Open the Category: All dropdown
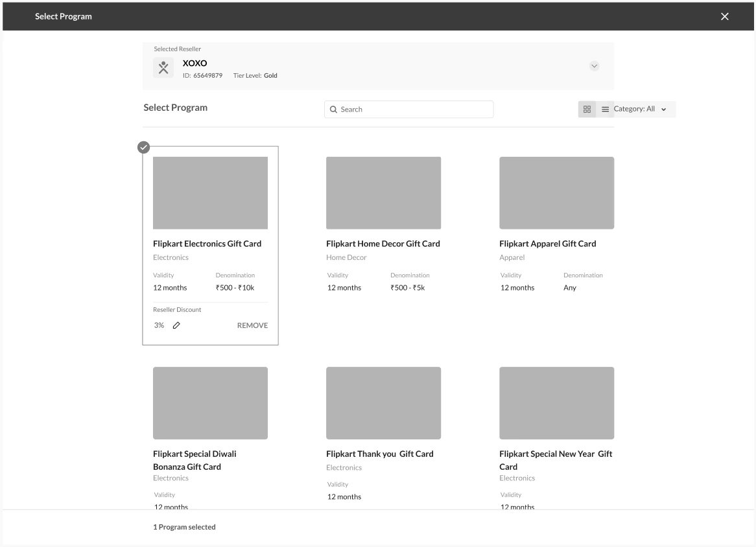This screenshot has width=756, height=547. [641, 109]
